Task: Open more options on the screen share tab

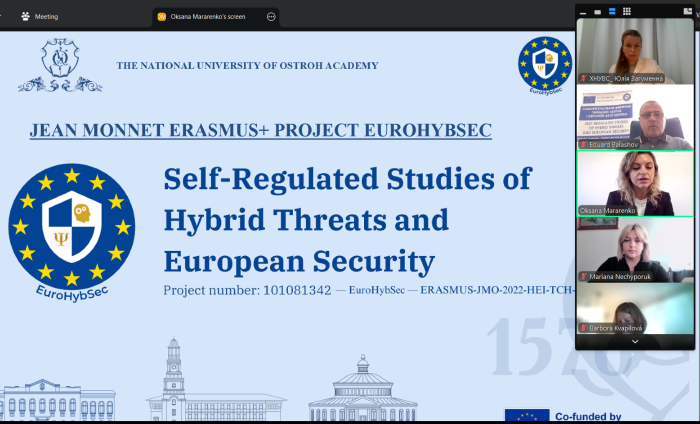Action: pos(271,17)
